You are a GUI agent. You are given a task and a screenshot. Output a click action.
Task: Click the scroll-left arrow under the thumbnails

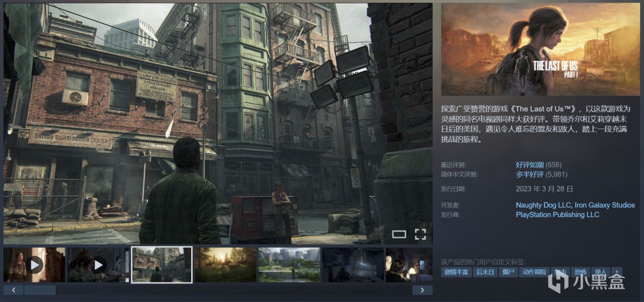point(14,290)
